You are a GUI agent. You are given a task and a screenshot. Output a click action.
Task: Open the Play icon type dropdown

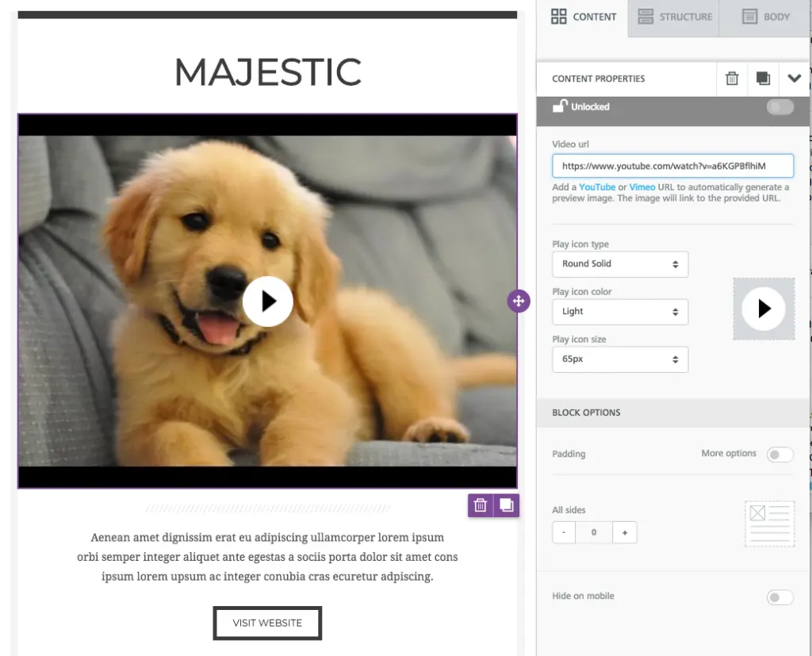pyautogui.click(x=620, y=264)
